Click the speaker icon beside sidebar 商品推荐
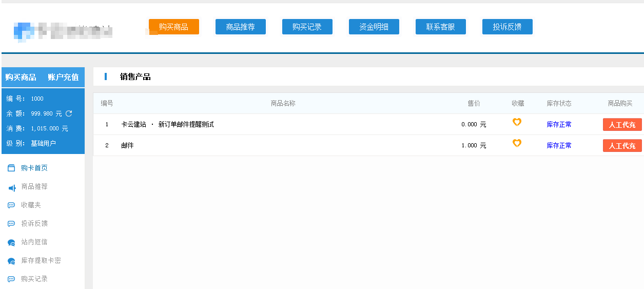 pyautogui.click(x=11, y=187)
